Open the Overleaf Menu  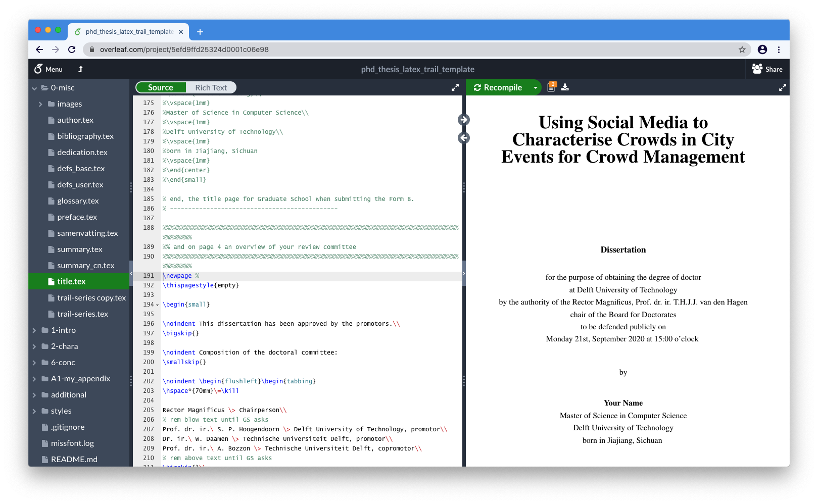click(x=49, y=69)
